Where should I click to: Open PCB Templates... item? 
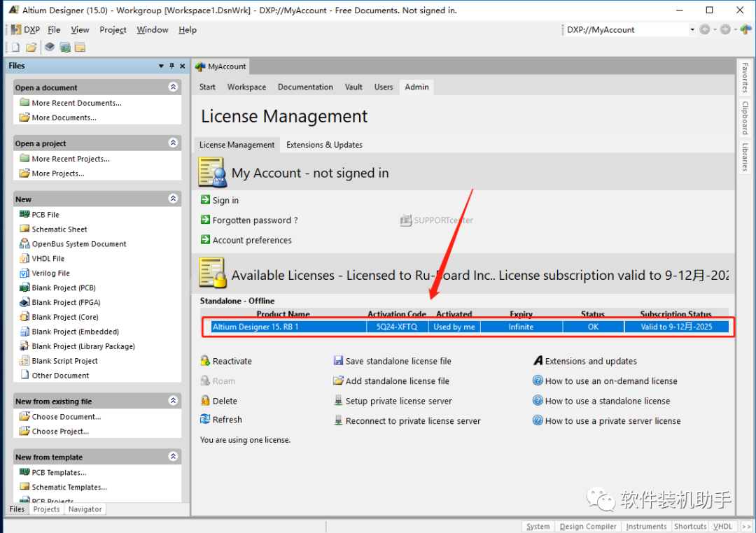(x=59, y=472)
